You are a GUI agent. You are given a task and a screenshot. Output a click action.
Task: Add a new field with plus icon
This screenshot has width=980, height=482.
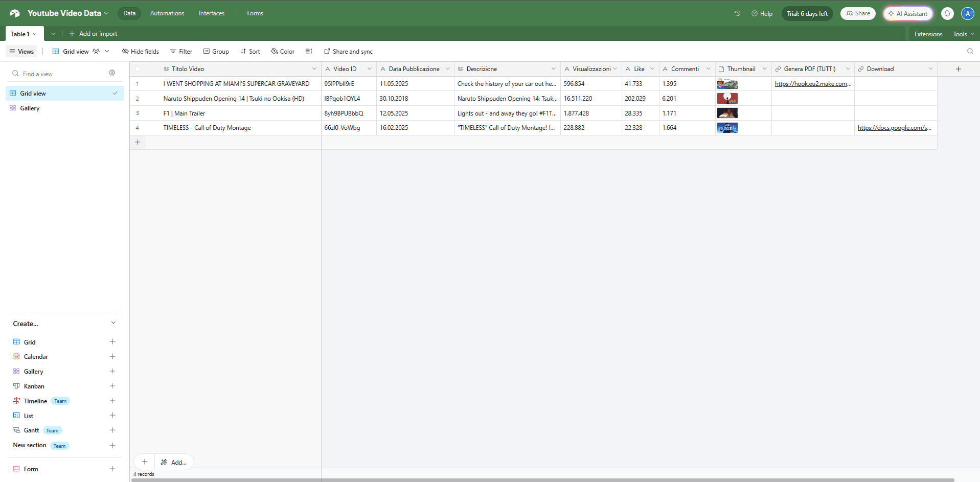(959, 69)
